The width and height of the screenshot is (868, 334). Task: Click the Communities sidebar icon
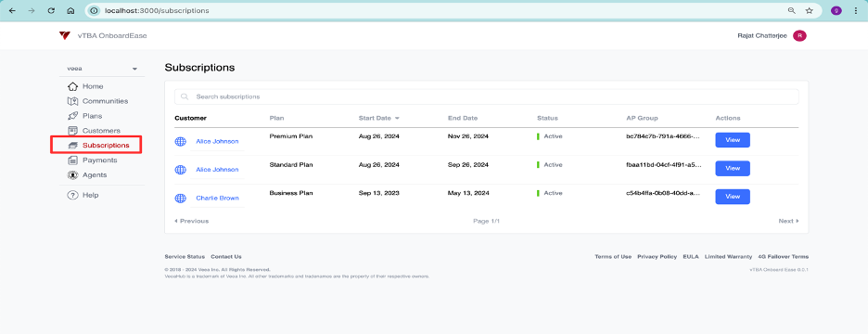(72, 101)
